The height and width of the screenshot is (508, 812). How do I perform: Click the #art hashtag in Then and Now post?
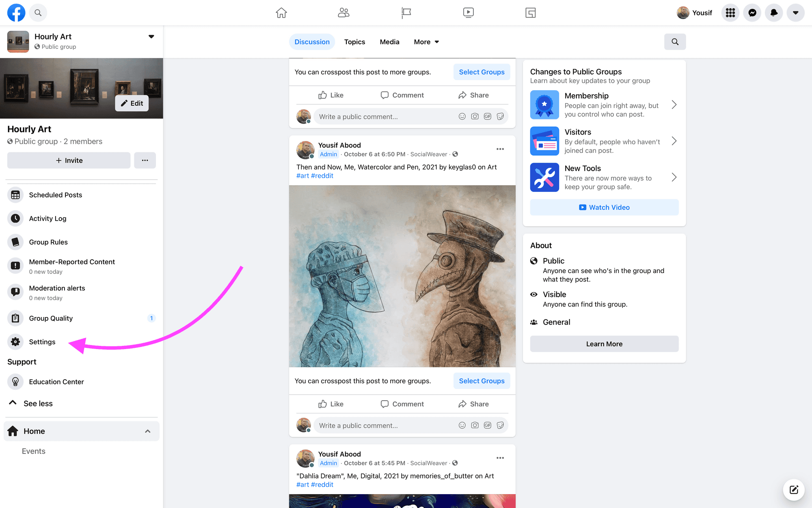pyautogui.click(x=302, y=176)
